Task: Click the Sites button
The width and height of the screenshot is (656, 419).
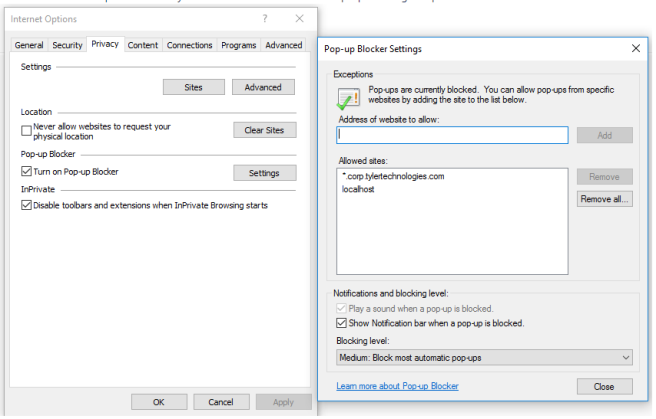Action: tap(193, 87)
